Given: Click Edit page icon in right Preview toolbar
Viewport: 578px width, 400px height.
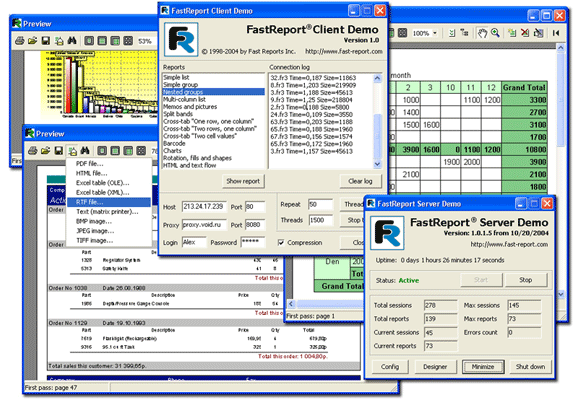Looking at the screenshot, I should pyautogui.click(x=538, y=33).
